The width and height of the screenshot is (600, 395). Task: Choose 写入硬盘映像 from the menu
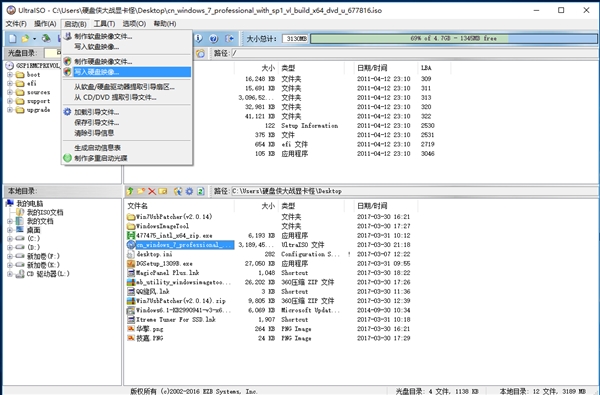pos(127,72)
